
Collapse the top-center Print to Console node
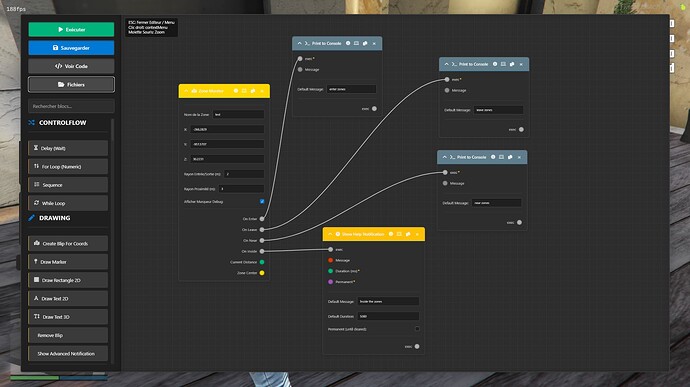tap(300, 43)
